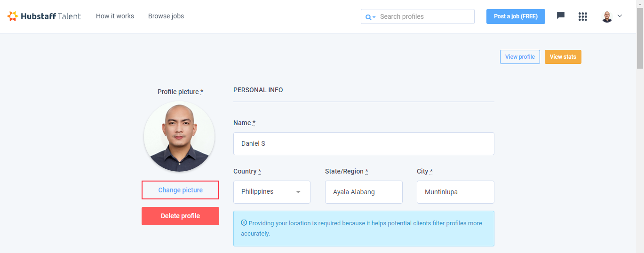The height and width of the screenshot is (253, 644).
Task: Expand the search type dropdown arrow
Action: click(x=374, y=17)
